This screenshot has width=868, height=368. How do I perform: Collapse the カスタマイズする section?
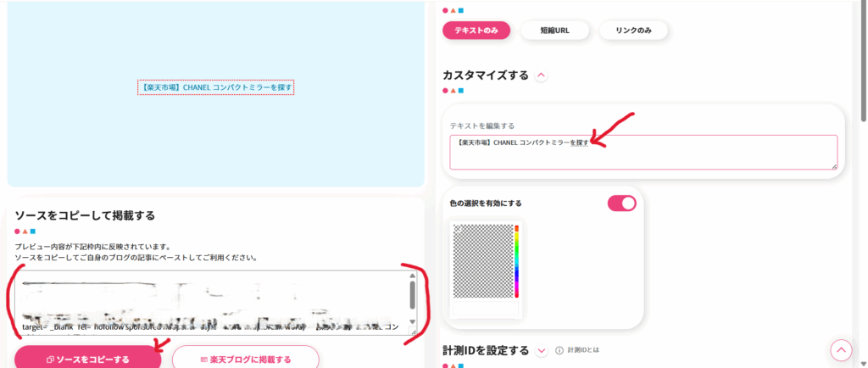point(542,75)
